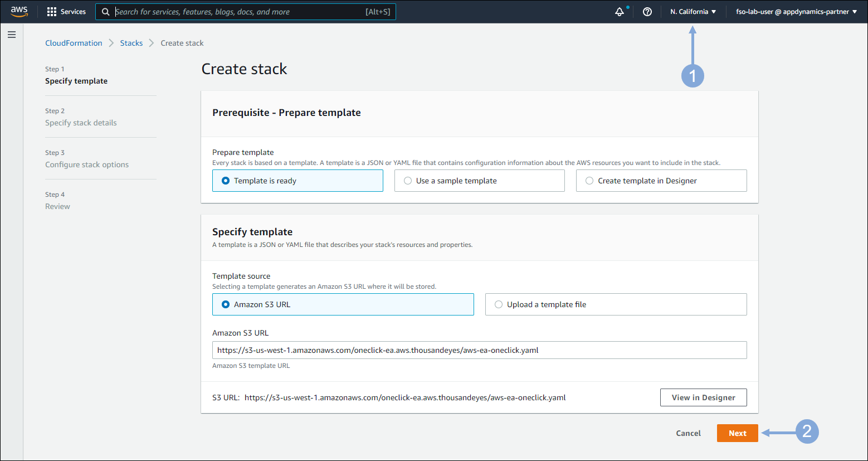868x461 pixels.
Task: Click the Prerequisite - Prepare template heading
Action: 286,113
